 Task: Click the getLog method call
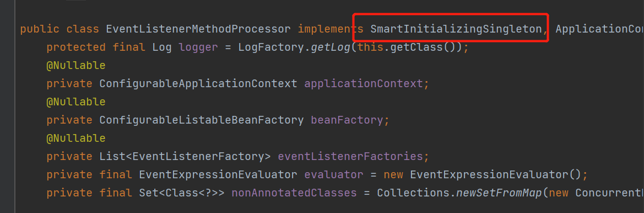(331, 47)
